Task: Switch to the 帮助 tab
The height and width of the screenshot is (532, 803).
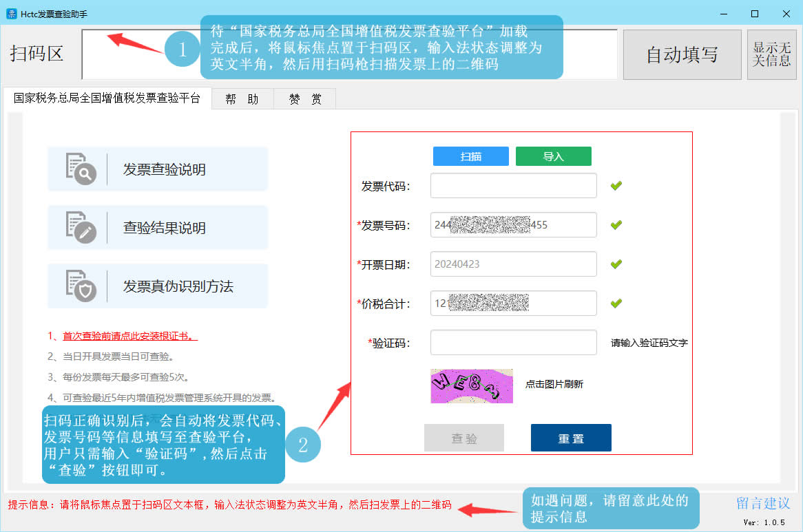Action: coord(242,98)
